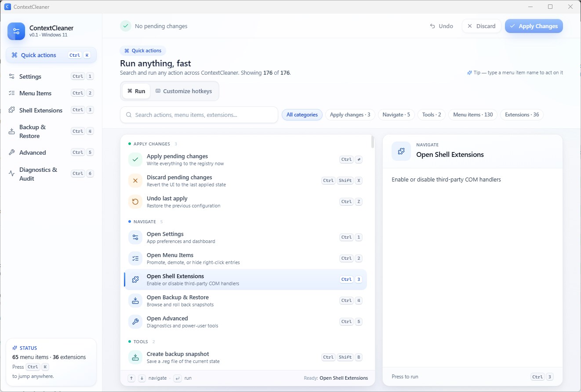The image size is (581, 392).
Task: Run the Undo last apply action
Action: point(245,202)
